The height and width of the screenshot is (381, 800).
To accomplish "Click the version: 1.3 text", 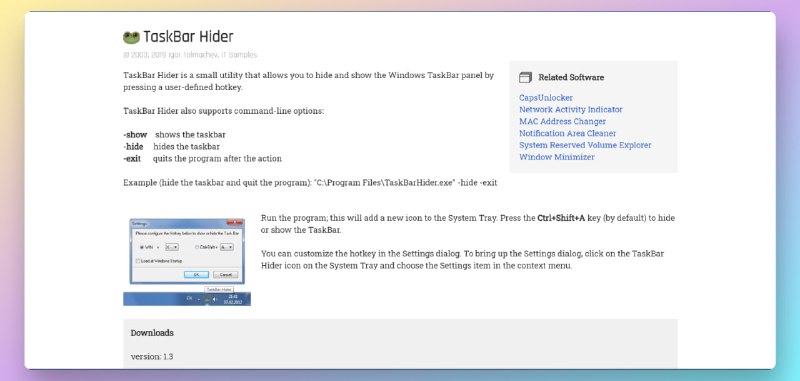I will pyautogui.click(x=152, y=357).
